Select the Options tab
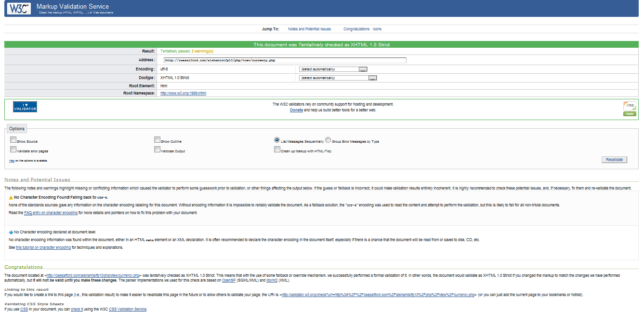Image resolution: width=644 pixels, height=312 pixels. (x=16, y=128)
